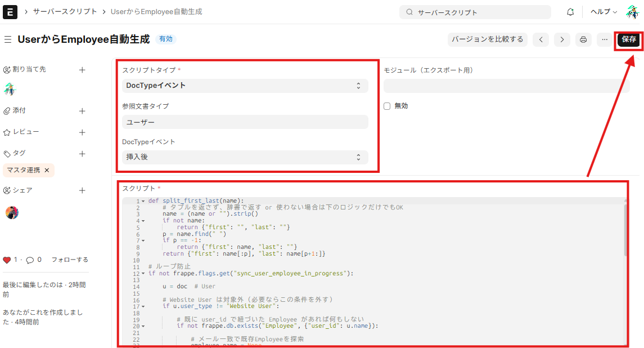Add an attachment with the plus icon
Image resolution: width=644 pixels, height=348 pixels.
pyautogui.click(x=82, y=111)
